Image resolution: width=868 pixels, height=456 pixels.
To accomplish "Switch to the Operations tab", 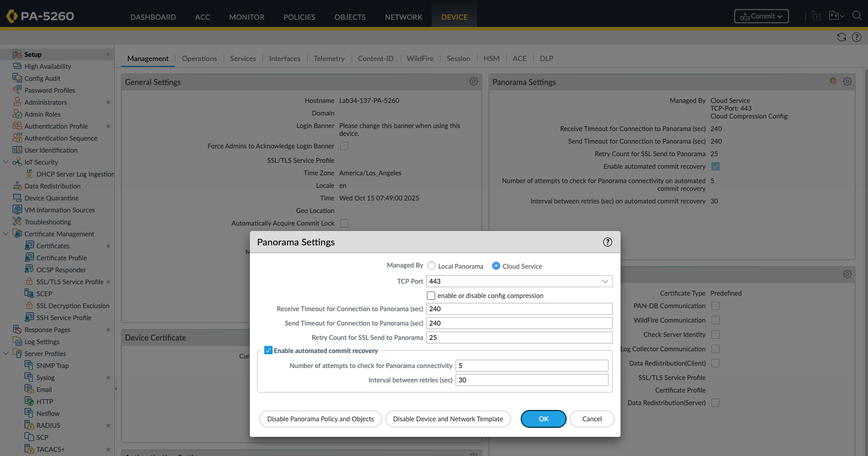I will click(199, 59).
